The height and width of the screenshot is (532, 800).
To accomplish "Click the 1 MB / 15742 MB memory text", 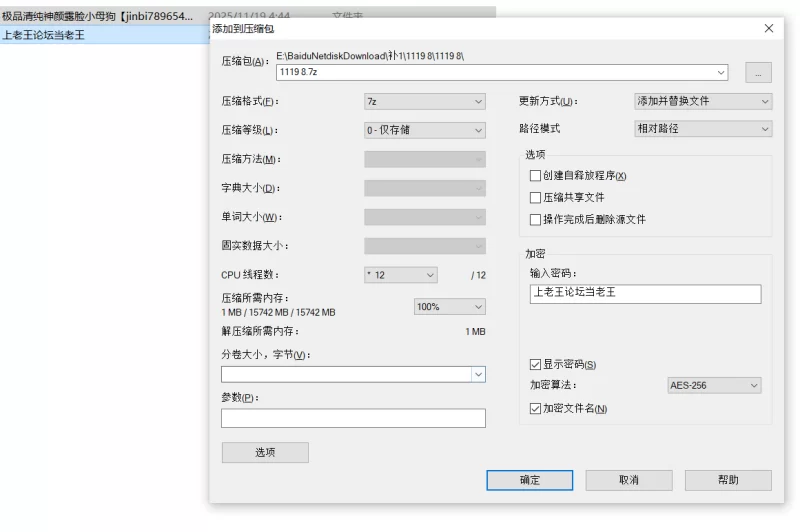I will click(x=278, y=312).
